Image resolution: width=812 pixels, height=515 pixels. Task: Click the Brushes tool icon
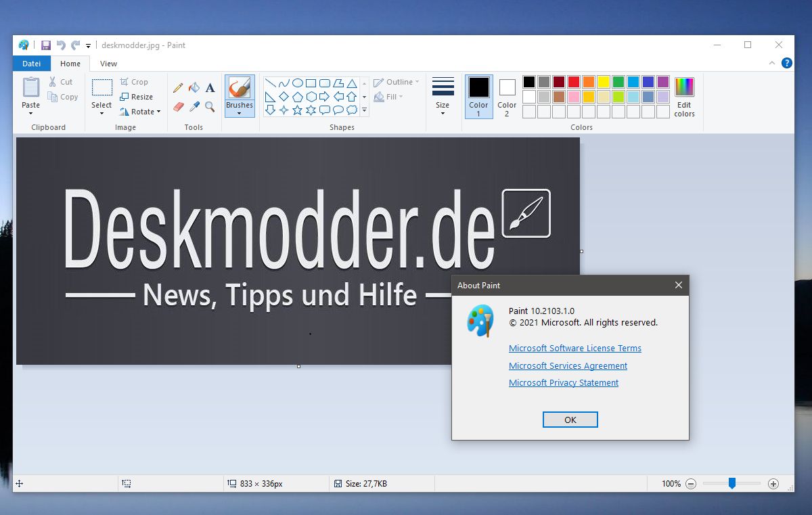[x=240, y=88]
